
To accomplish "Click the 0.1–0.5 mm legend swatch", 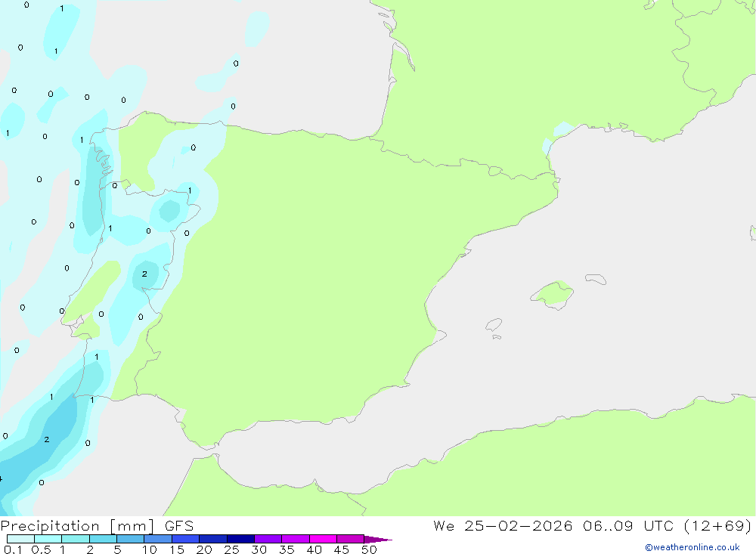I will click(20, 539).
